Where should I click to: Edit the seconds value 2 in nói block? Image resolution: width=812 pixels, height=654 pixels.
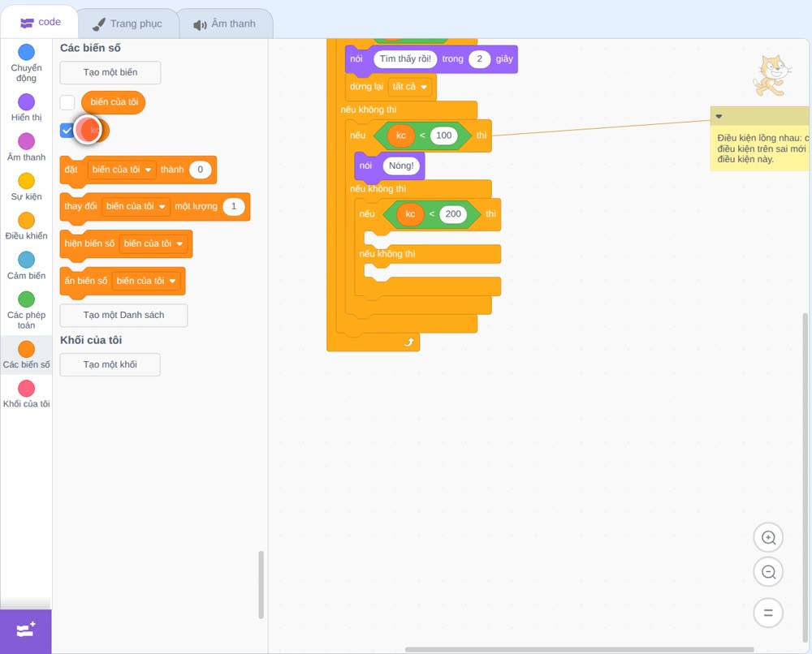click(x=480, y=59)
